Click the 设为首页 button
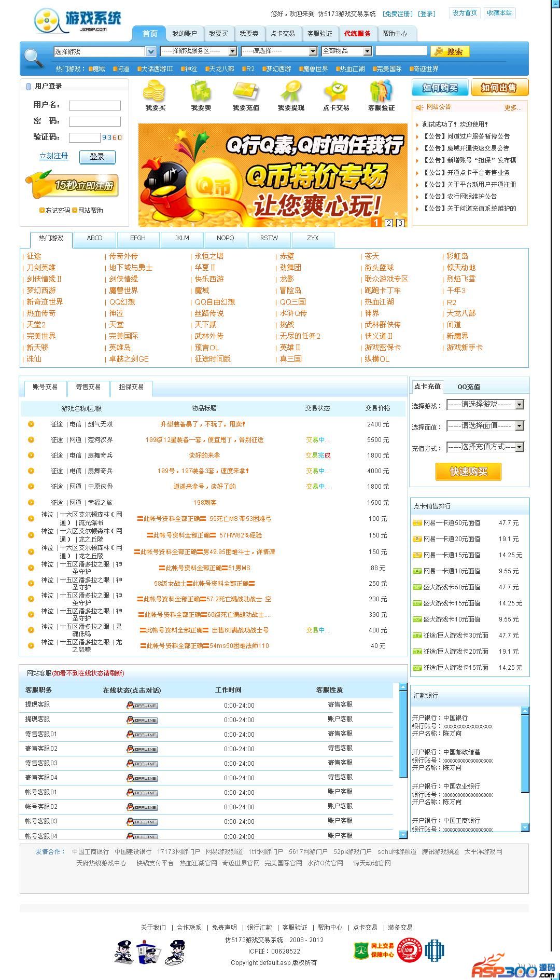 [465, 13]
